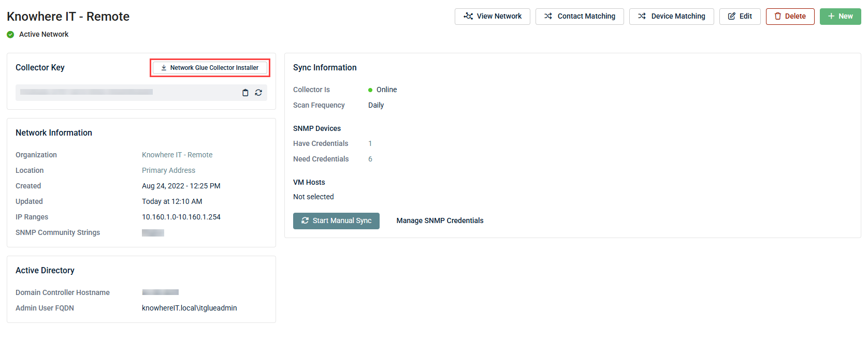Click the blurred SNMP Community Strings value
Image resolution: width=868 pixels, height=354 pixels.
click(x=153, y=233)
